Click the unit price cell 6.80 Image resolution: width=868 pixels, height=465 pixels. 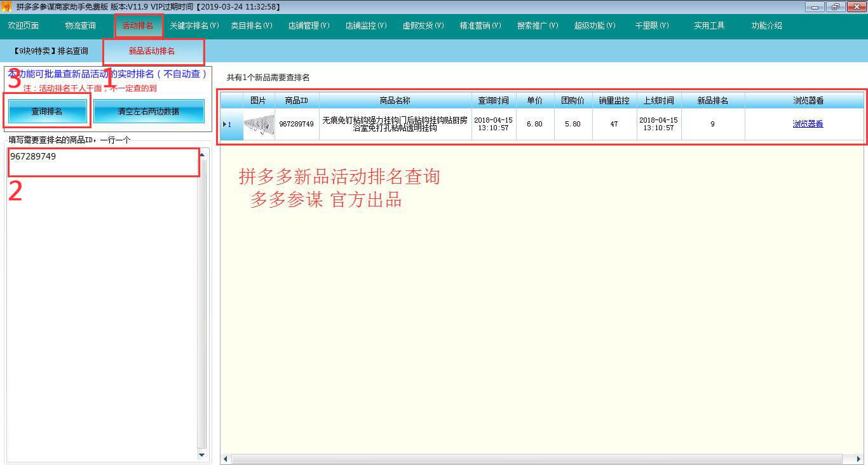point(535,125)
